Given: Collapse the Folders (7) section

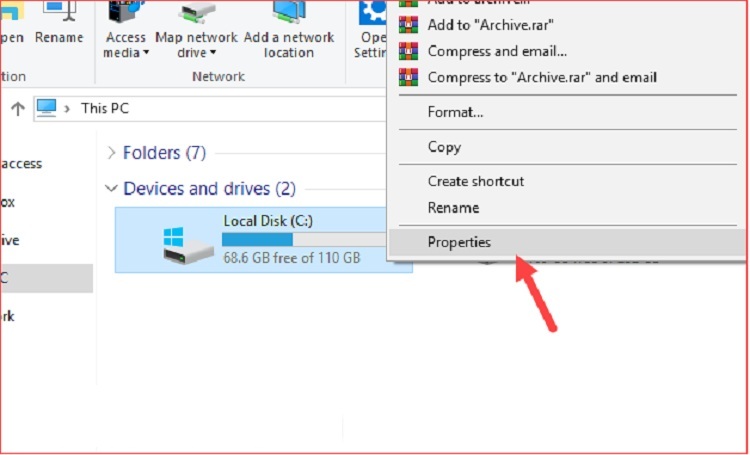Looking at the screenshot, I should pyautogui.click(x=111, y=153).
